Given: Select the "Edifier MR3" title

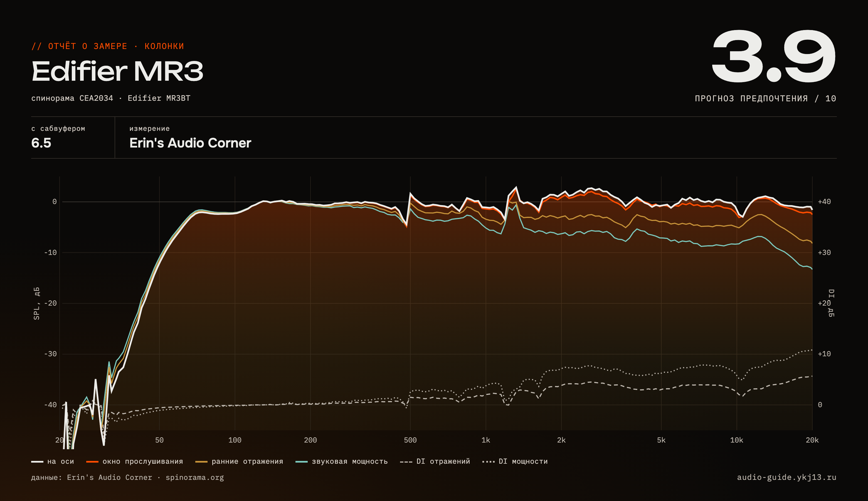Looking at the screenshot, I should point(117,71).
